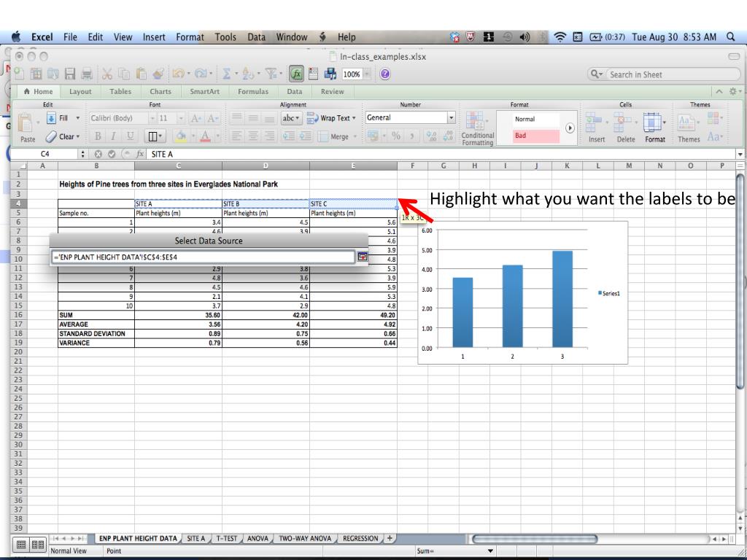Viewport: 747px width, 560px height.
Task: Collapse the ribbon with chevron arrow
Action: click(719, 91)
